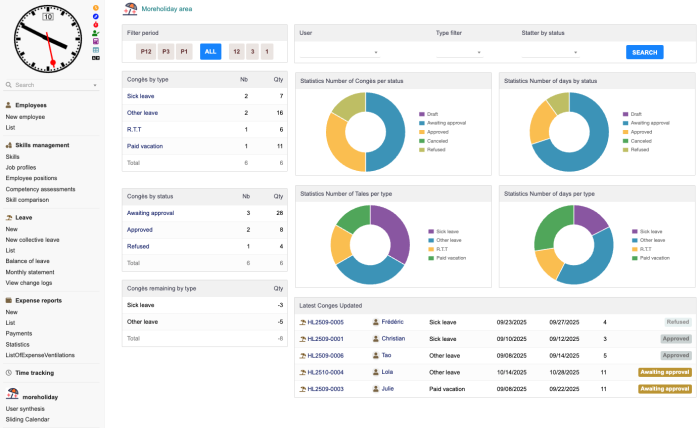
Task: Click the Moreholiday beach umbrella header icon
Action: 130,9
